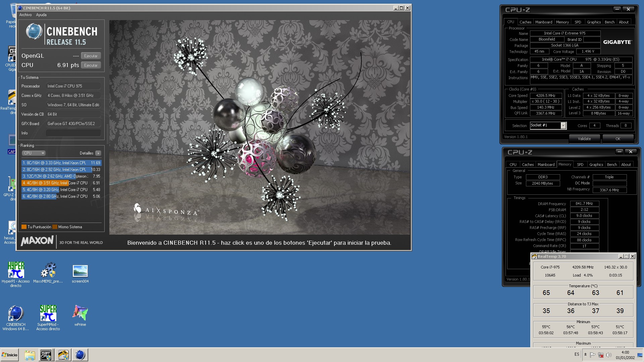
Task: Click the MAXON logo in CINEBENCH
Action: click(x=37, y=241)
